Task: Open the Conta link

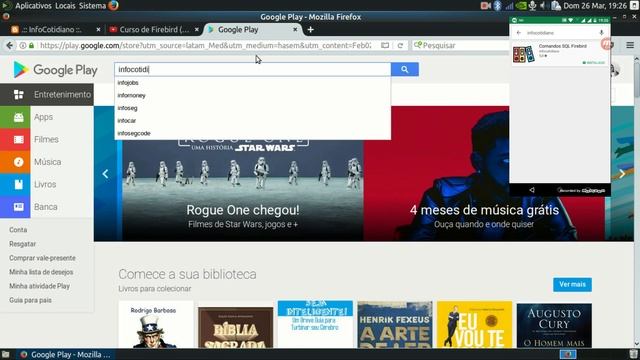Action: click(x=18, y=230)
